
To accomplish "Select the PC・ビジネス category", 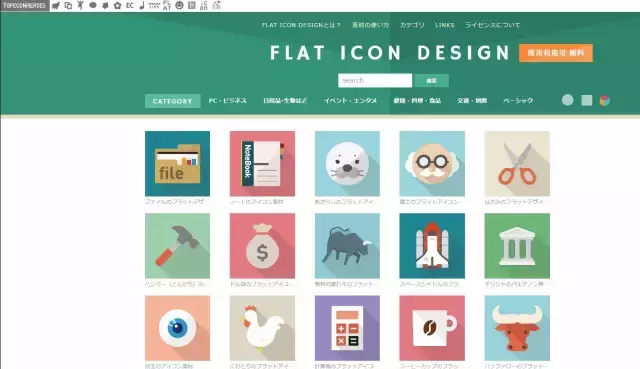I will [x=228, y=100].
